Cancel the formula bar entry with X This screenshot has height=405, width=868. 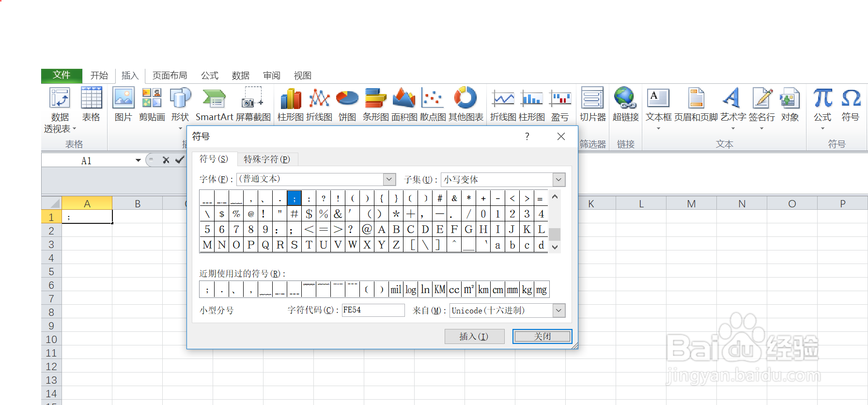(166, 160)
